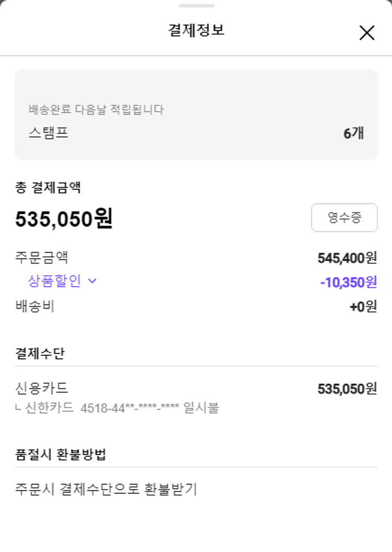Viewport: 392px width, 552px height.
Task: Click the -10,350원 discount amount
Action: click(x=348, y=282)
